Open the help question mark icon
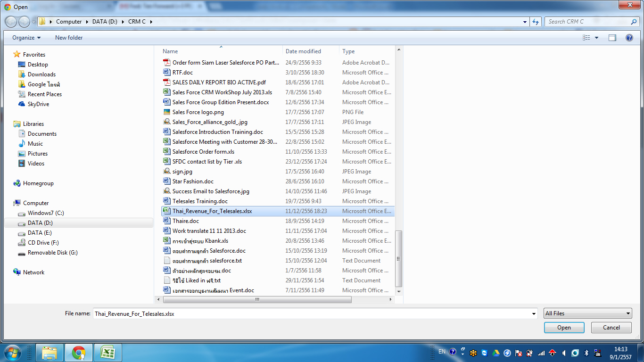 tap(629, 38)
